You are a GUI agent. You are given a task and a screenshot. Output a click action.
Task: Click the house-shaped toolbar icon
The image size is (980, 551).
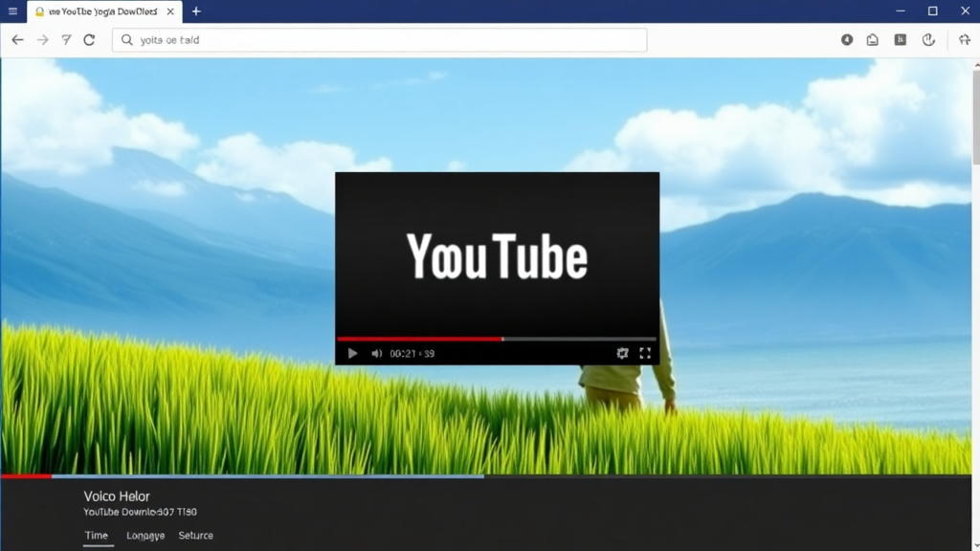point(873,40)
